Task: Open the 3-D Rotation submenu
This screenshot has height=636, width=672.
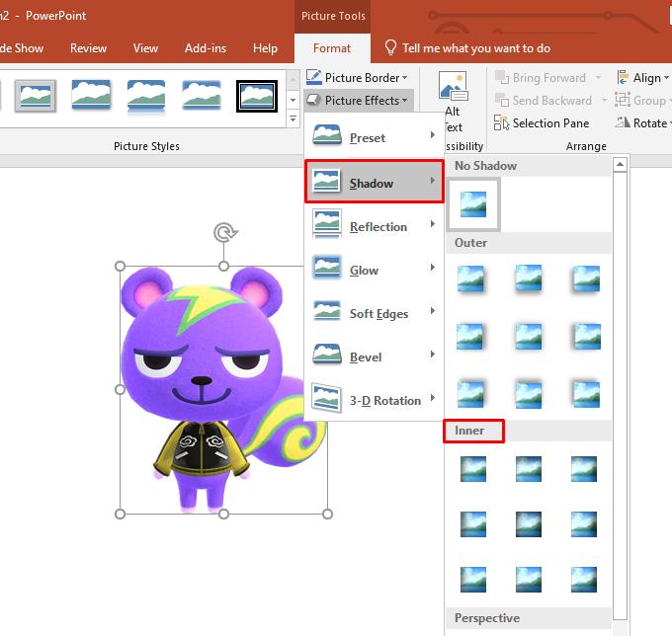Action: (x=374, y=400)
